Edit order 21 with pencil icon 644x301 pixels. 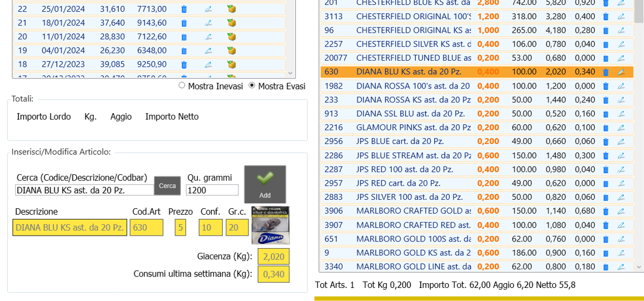tap(209, 23)
